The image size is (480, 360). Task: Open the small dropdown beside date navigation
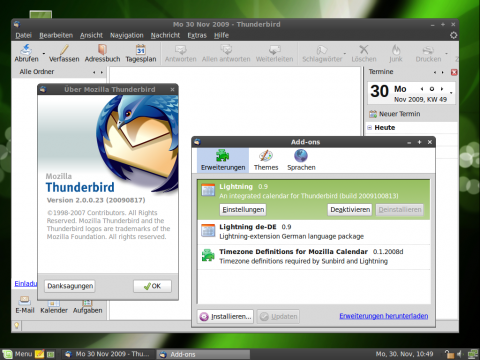[451, 93]
